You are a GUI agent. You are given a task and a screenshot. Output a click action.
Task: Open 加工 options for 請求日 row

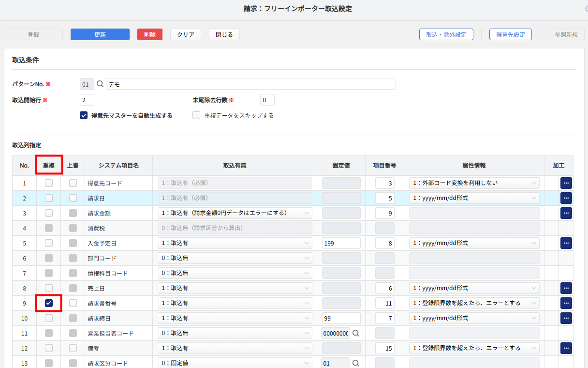pos(566,198)
